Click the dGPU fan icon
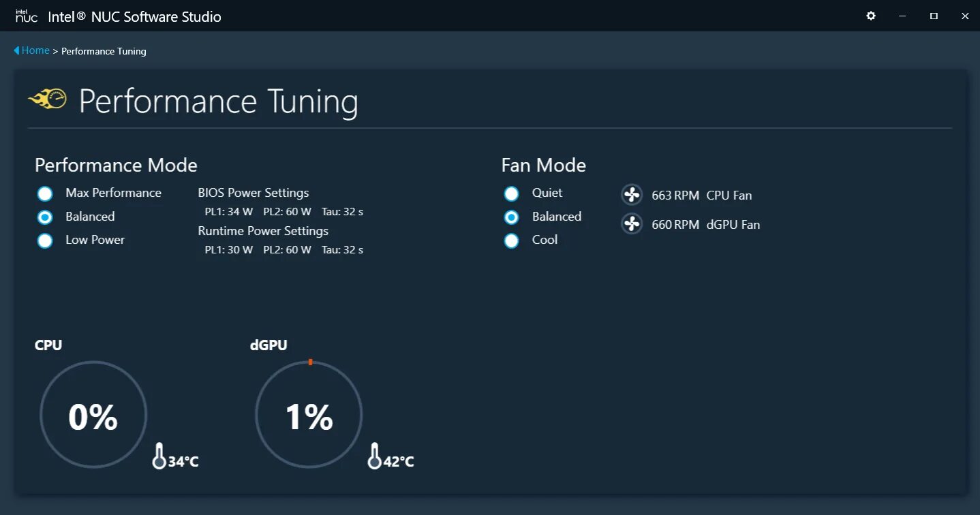The width and height of the screenshot is (980, 515). [632, 224]
